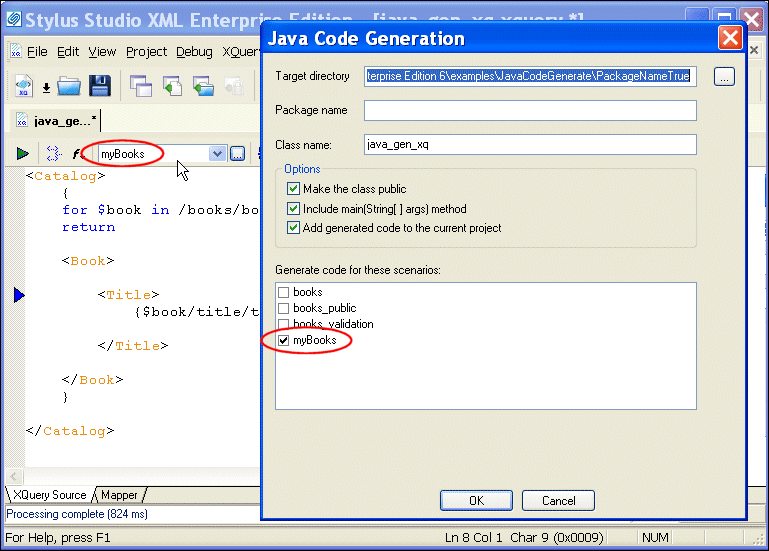Switch to the Mapper tab

[119, 495]
